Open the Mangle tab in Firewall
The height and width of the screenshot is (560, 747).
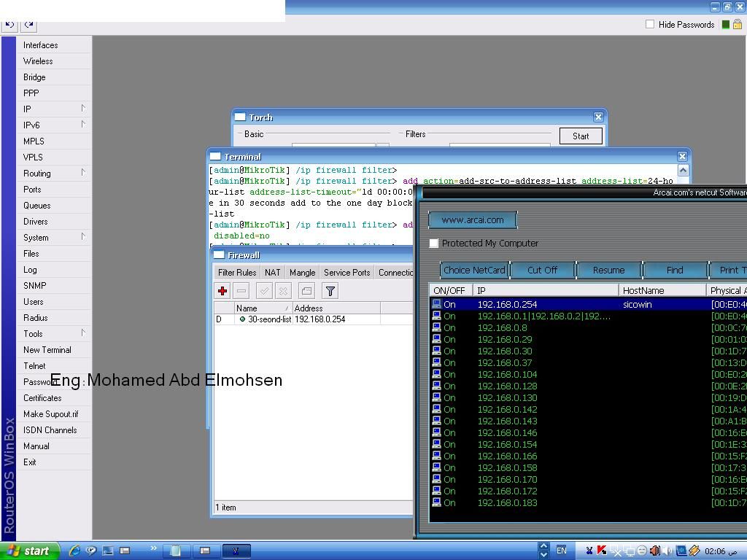pyautogui.click(x=303, y=273)
